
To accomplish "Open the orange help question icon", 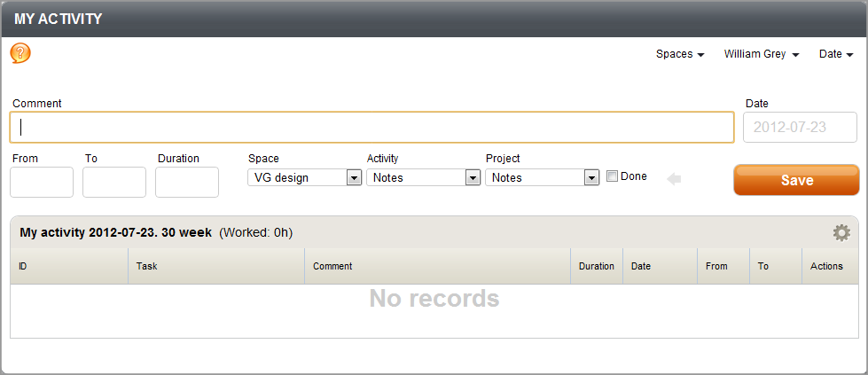I will tap(20, 53).
